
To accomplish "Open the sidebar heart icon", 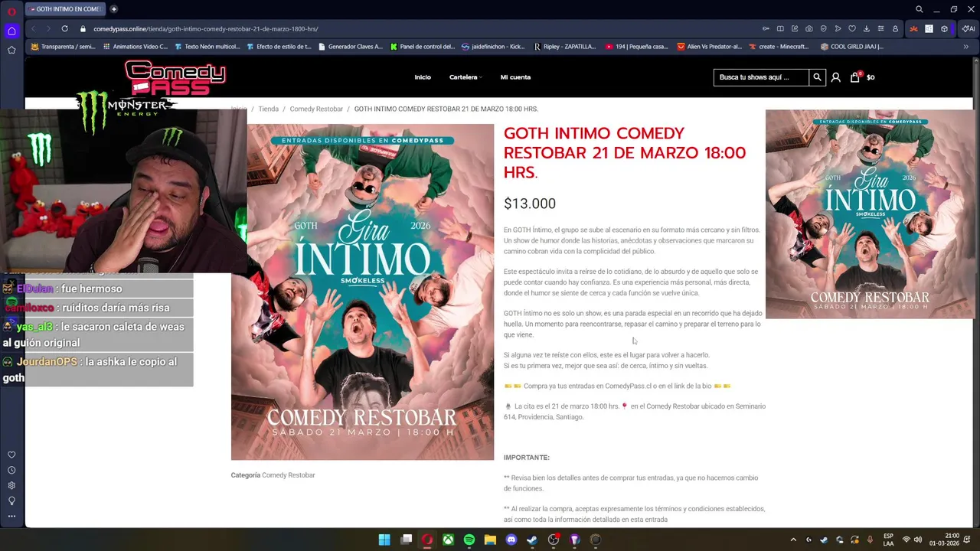I will point(11,455).
